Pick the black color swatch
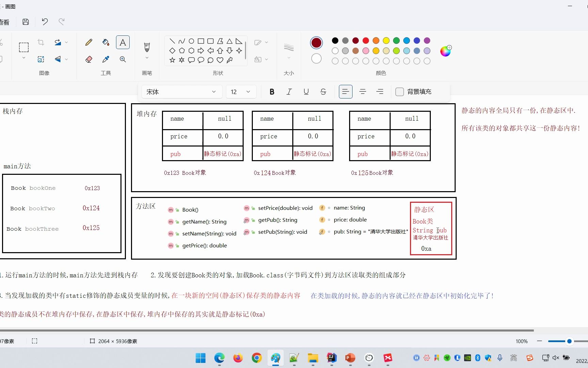This screenshot has height=368, width=588. (335, 41)
